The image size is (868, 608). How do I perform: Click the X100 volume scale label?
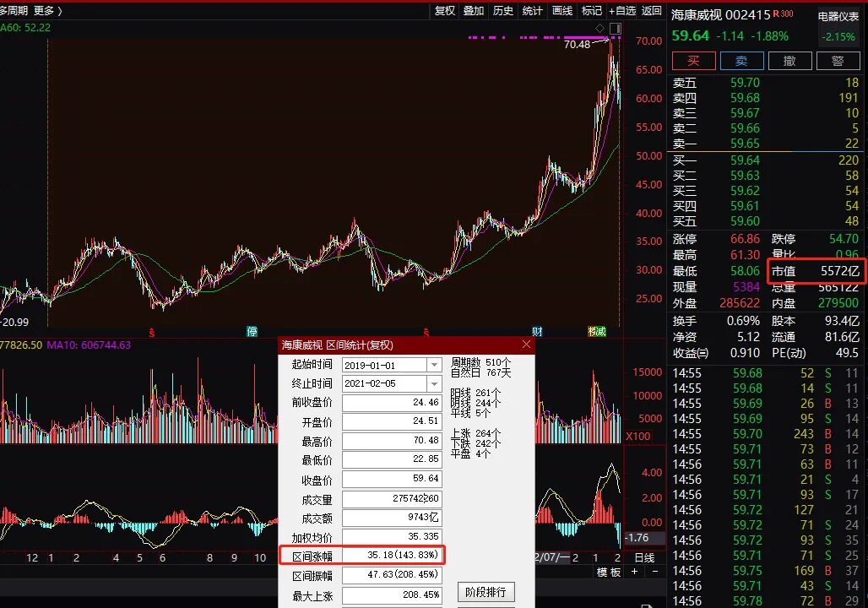click(x=637, y=437)
